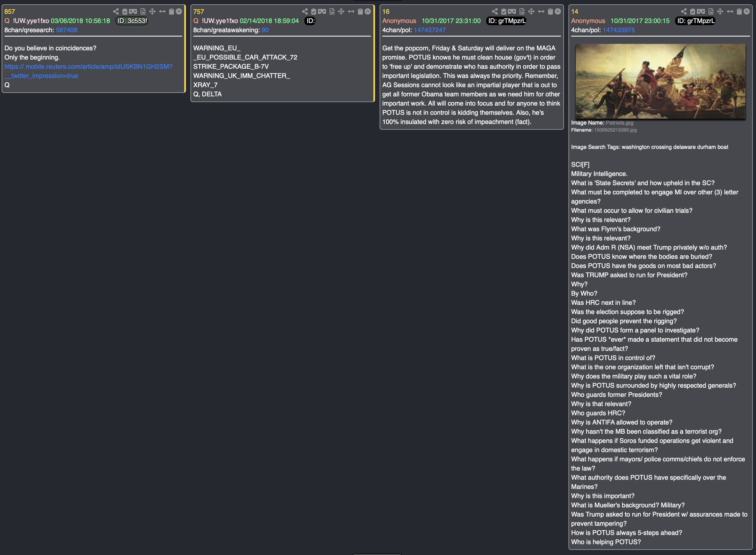Click the image file icon on post 757
Viewport: 756px width, 555px height.
tap(332, 11)
